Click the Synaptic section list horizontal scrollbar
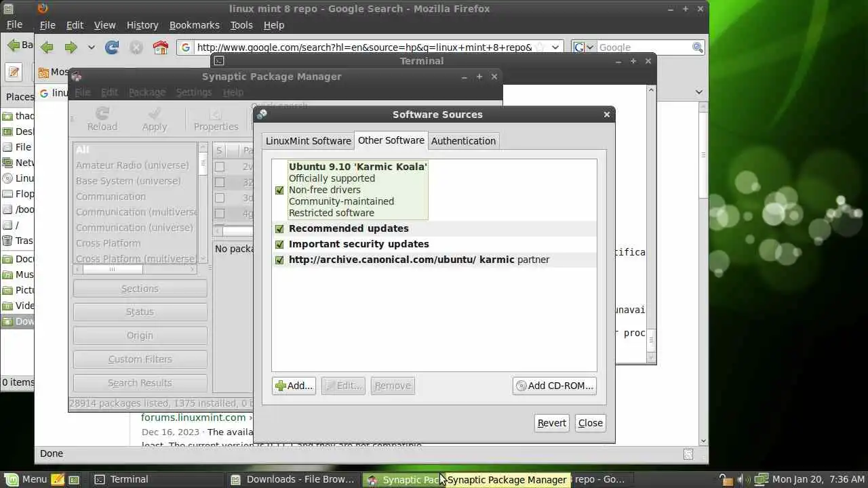The image size is (868, 488). tap(135, 269)
